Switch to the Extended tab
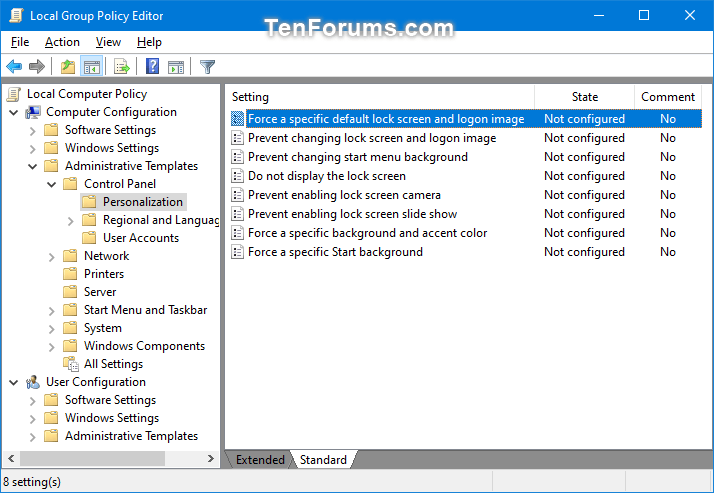The width and height of the screenshot is (714, 493). 260,460
